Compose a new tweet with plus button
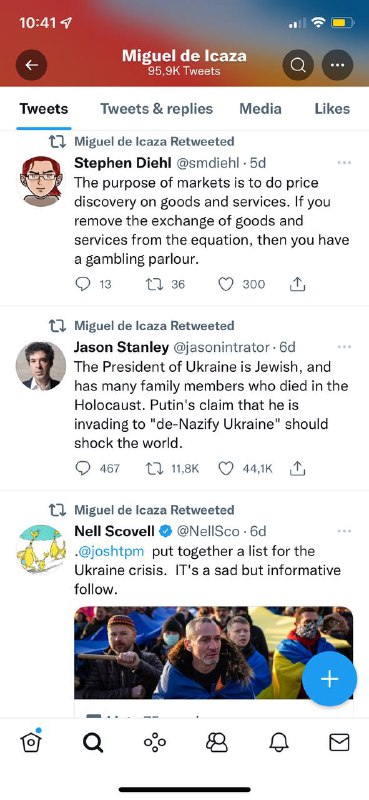This screenshot has height=800, width=369. click(x=329, y=679)
